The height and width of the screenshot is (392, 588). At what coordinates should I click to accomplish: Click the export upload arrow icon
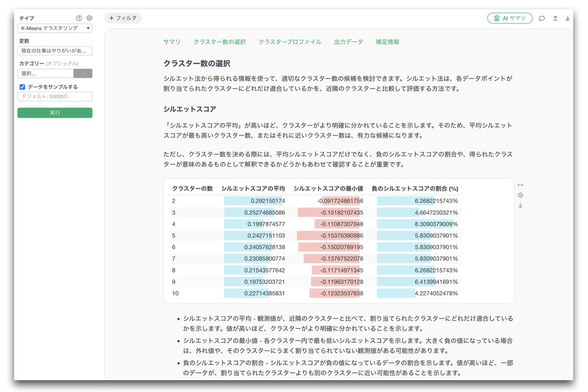pyautogui.click(x=555, y=19)
